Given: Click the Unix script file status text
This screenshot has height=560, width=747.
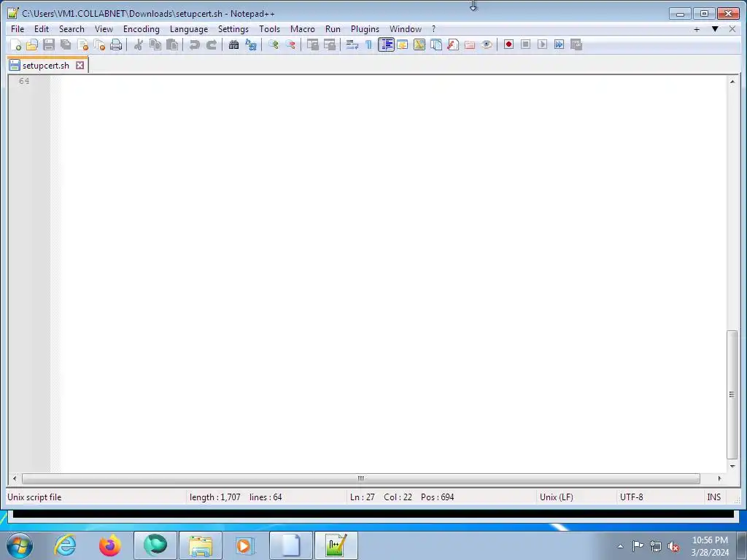Looking at the screenshot, I should (34, 497).
